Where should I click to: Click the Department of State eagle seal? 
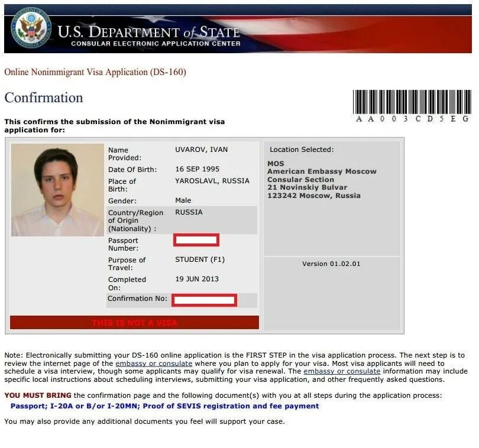click(x=31, y=29)
